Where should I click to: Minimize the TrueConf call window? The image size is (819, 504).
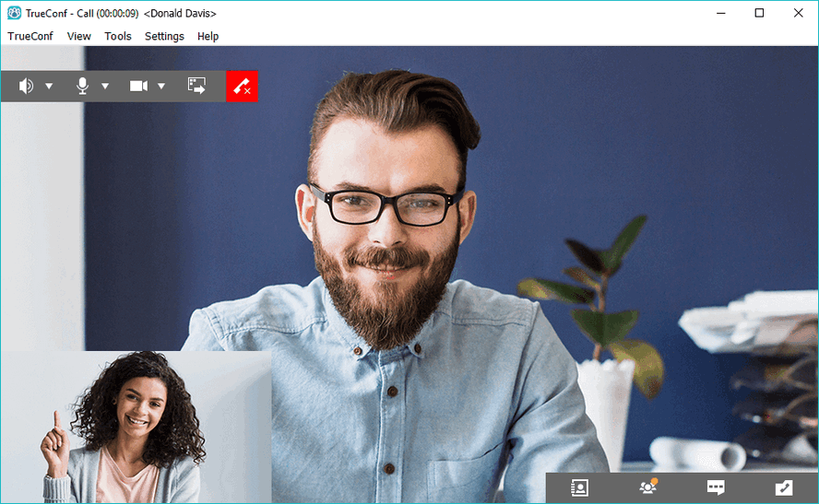coord(721,13)
